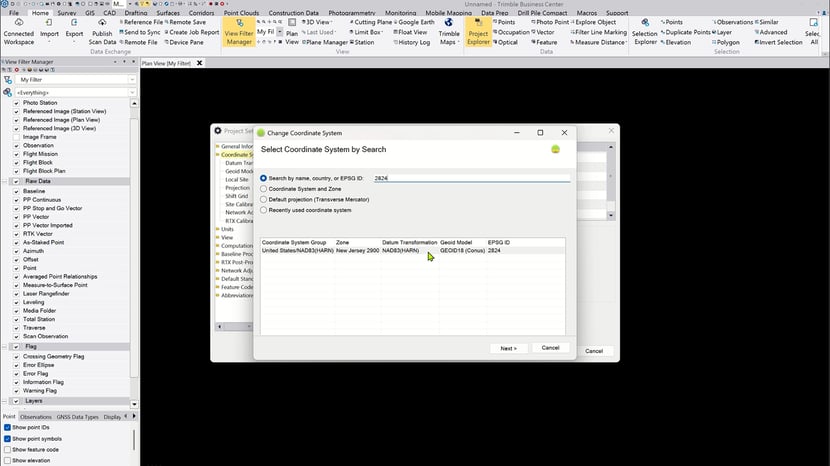Click the Limit Box tool
This screenshot has width=830, height=466.
(x=366, y=32)
